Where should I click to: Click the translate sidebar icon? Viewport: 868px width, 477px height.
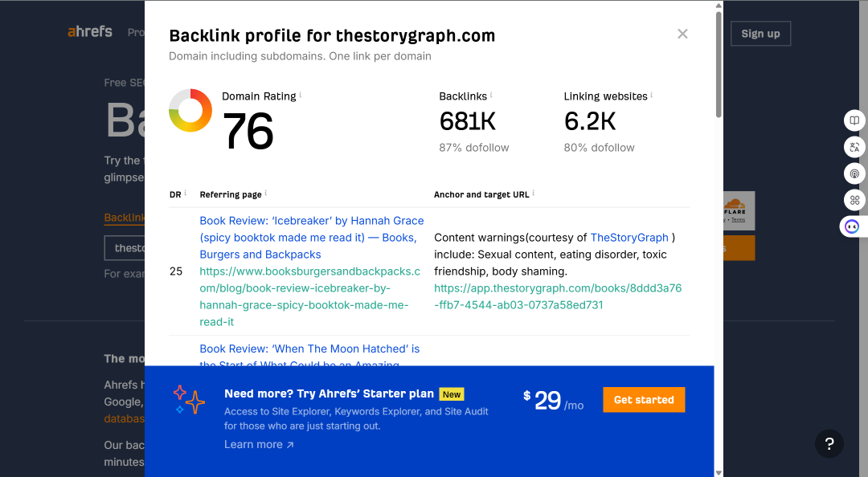854,147
